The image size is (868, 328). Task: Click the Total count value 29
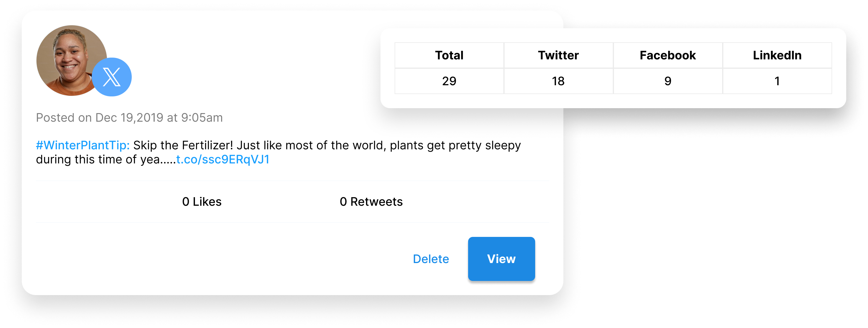[449, 81]
